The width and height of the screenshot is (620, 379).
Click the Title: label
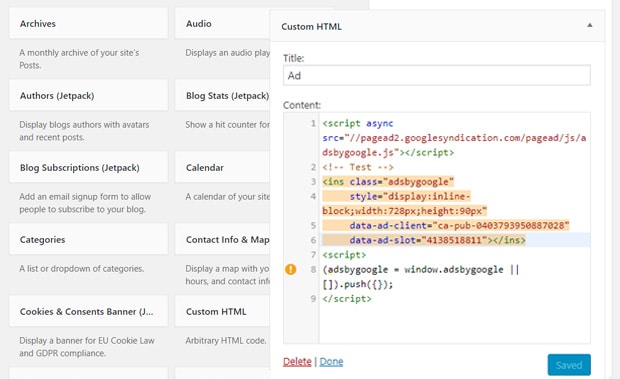[293, 58]
